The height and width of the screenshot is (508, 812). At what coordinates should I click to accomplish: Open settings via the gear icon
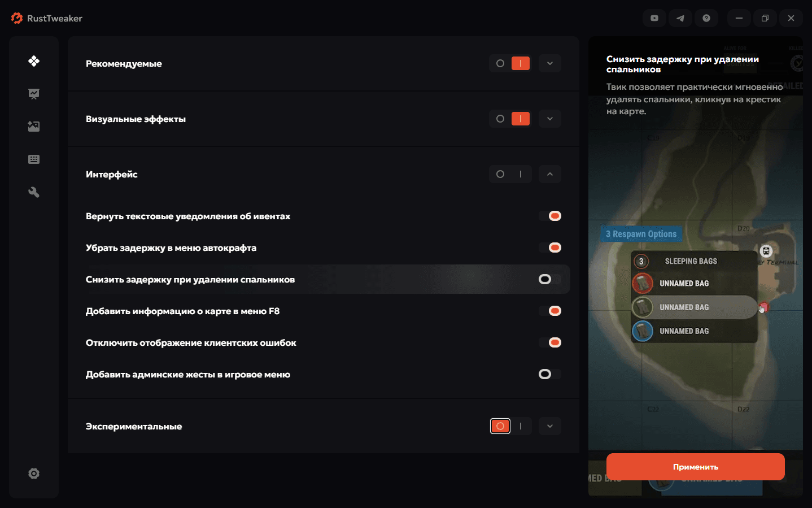[34, 474]
